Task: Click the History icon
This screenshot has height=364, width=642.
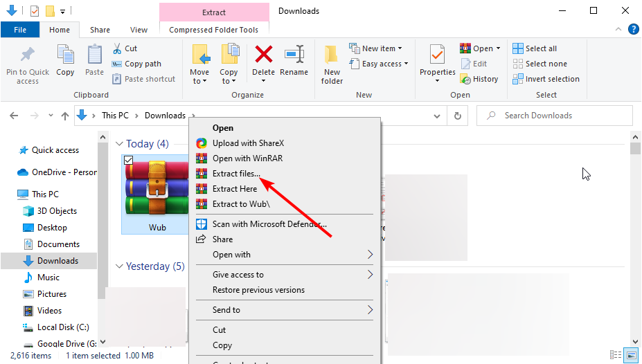Action: point(465,79)
